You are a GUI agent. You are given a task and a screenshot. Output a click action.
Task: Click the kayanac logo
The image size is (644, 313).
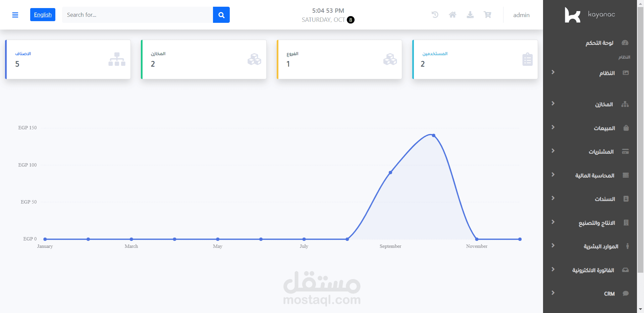click(590, 15)
